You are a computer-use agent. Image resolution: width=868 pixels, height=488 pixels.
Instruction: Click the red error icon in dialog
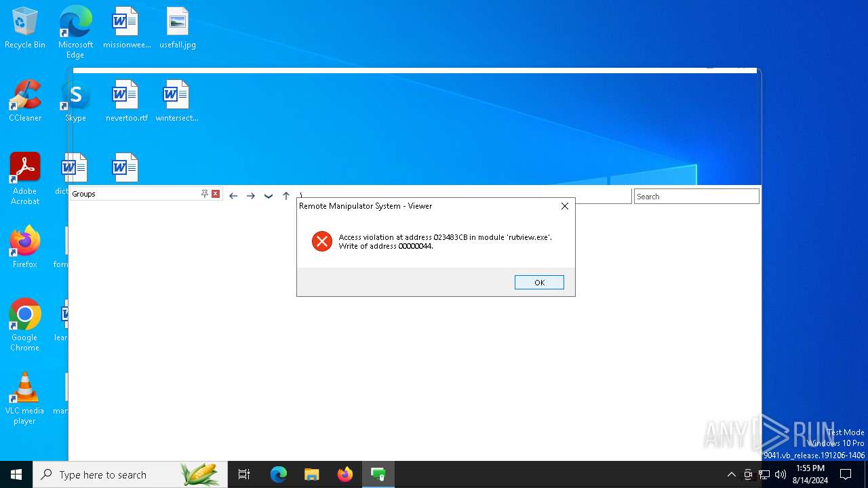(x=322, y=241)
